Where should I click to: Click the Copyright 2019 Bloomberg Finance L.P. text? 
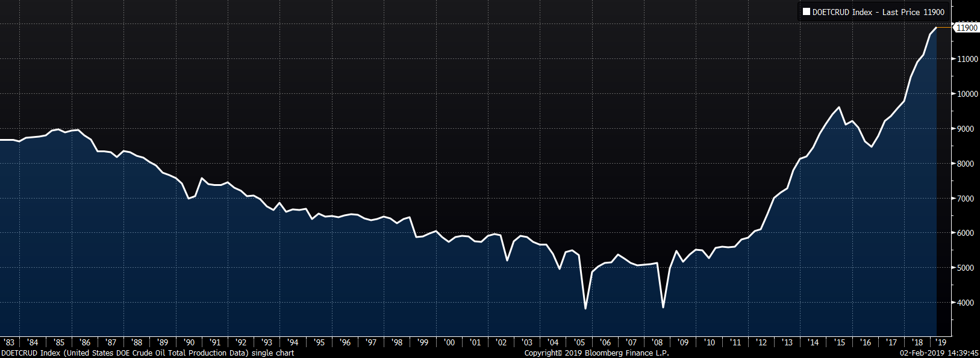click(596, 353)
